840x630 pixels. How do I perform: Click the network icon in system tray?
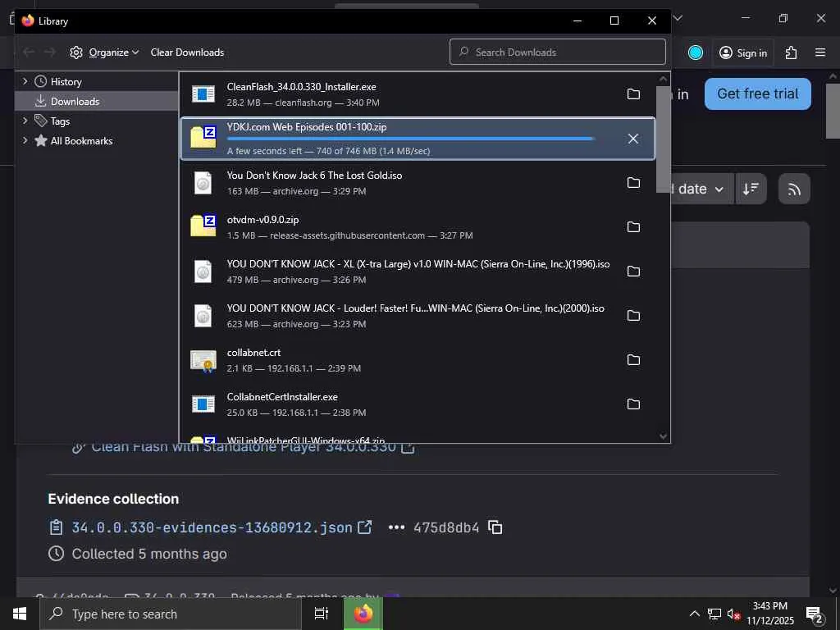pyautogui.click(x=714, y=614)
